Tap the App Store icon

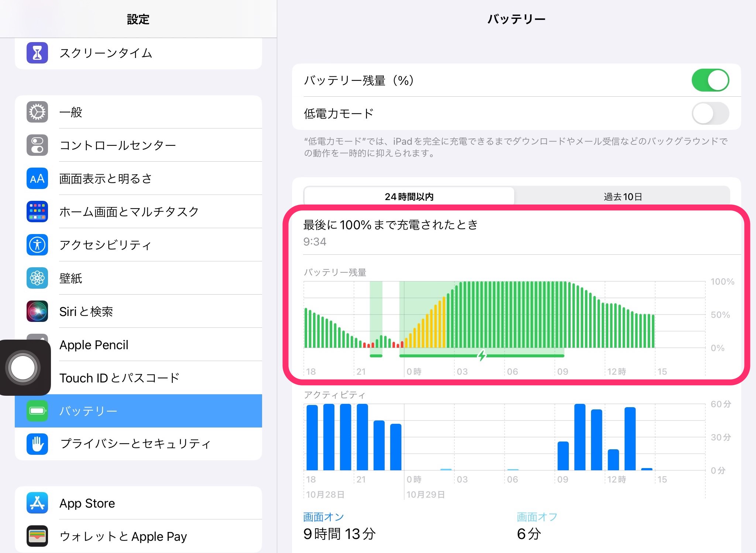(x=37, y=503)
